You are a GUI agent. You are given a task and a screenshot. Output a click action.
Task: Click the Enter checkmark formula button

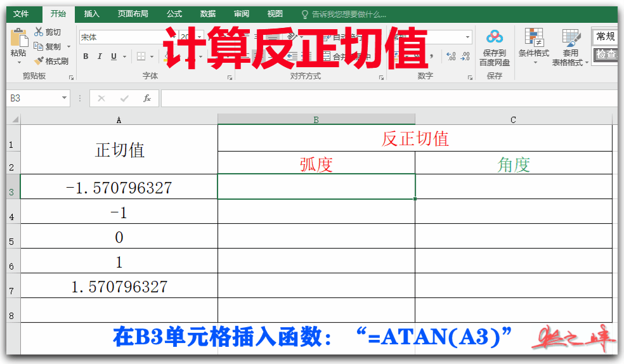(x=124, y=98)
